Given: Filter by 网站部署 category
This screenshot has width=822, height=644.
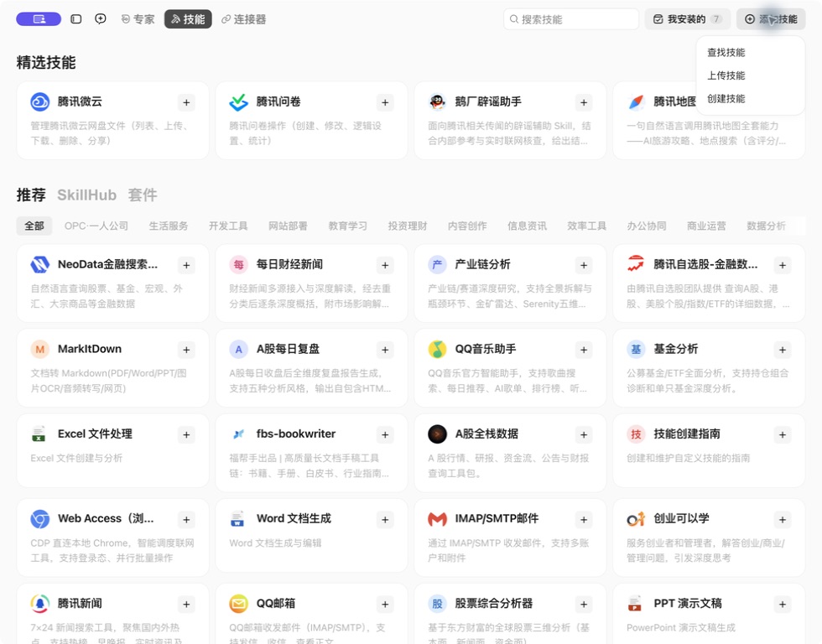Looking at the screenshot, I should point(288,226).
